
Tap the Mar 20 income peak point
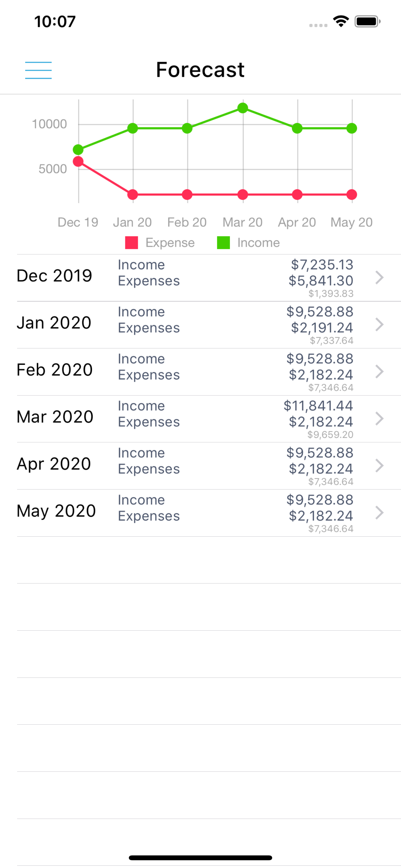point(242,108)
